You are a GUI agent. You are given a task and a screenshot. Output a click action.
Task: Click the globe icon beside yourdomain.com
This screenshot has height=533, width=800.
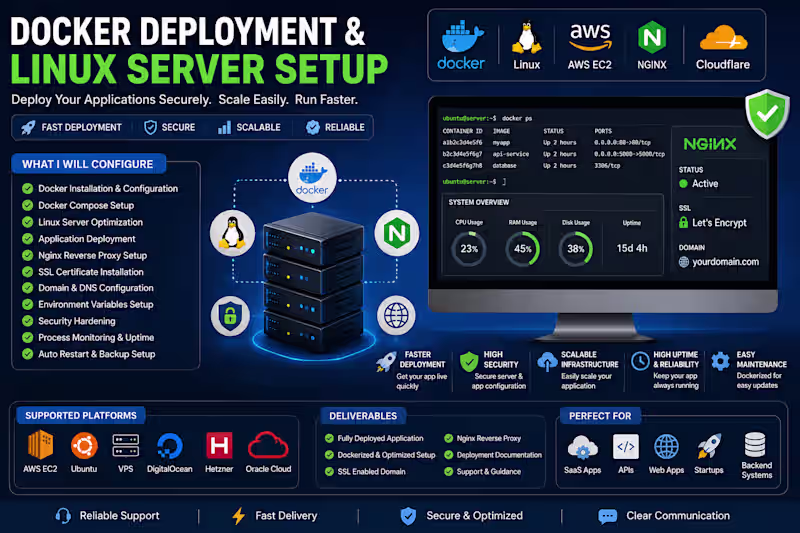[x=684, y=262]
